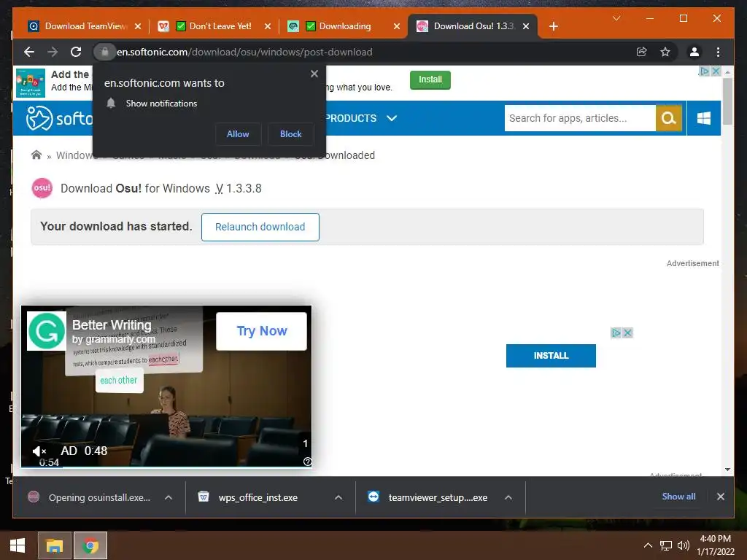Open AdChoices icon on top banner
Image resolution: width=747 pixels, height=560 pixels.
[x=704, y=71]
